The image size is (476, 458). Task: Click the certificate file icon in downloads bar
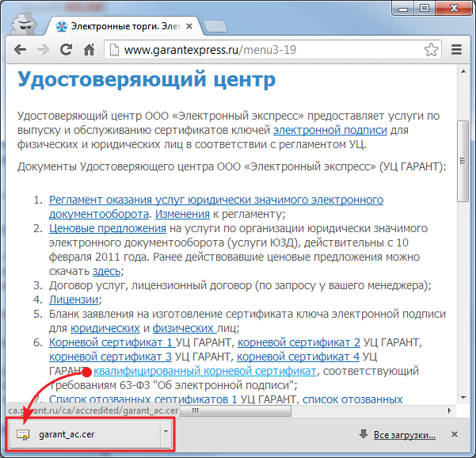[x=23, y=434]
